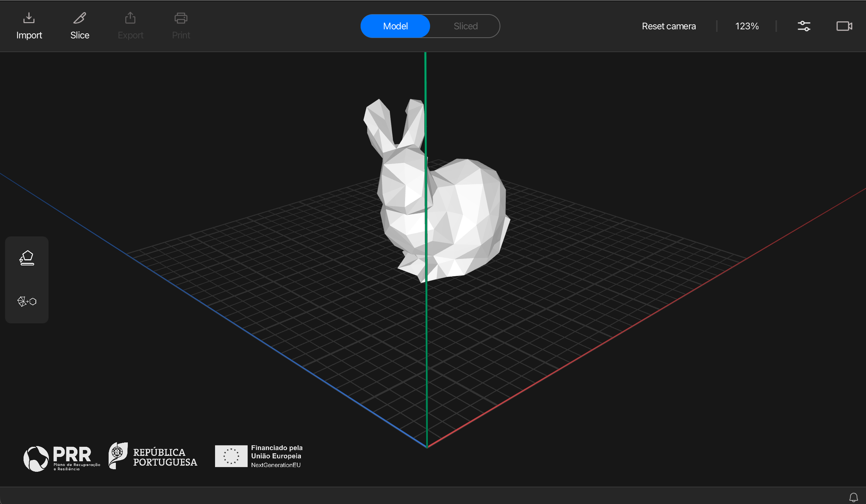Click the greyed-out Print button
Screen dimensions: 866x504
(x=181, y=26)
